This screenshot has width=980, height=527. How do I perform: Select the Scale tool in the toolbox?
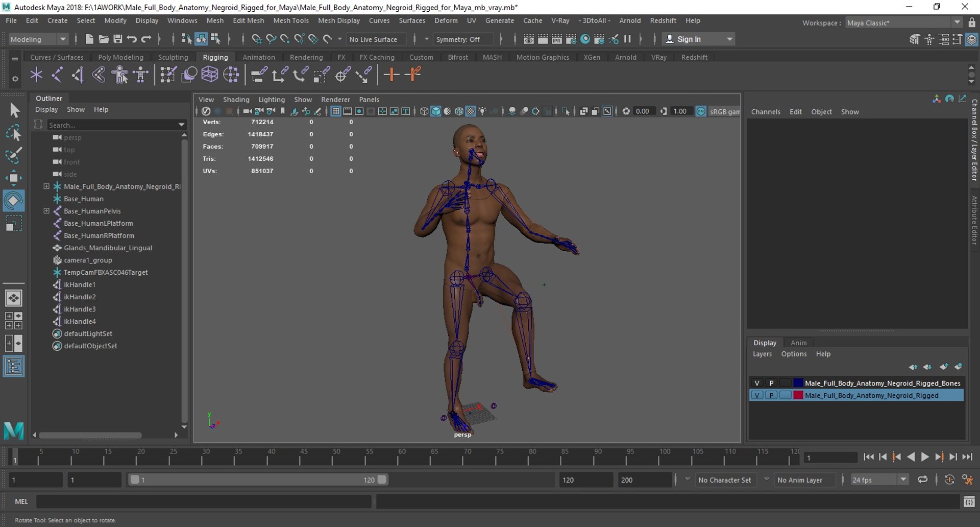[14, 224]
